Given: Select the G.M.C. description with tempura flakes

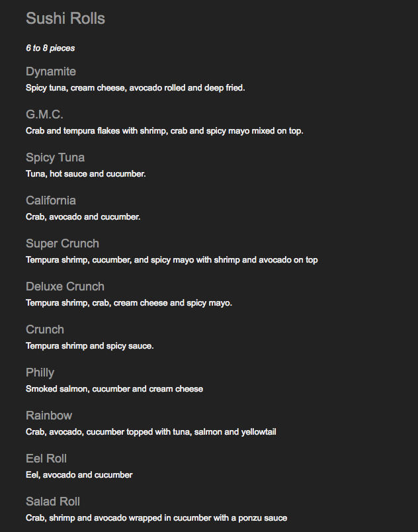Looking at the screenshot, I should coord(165,130).
